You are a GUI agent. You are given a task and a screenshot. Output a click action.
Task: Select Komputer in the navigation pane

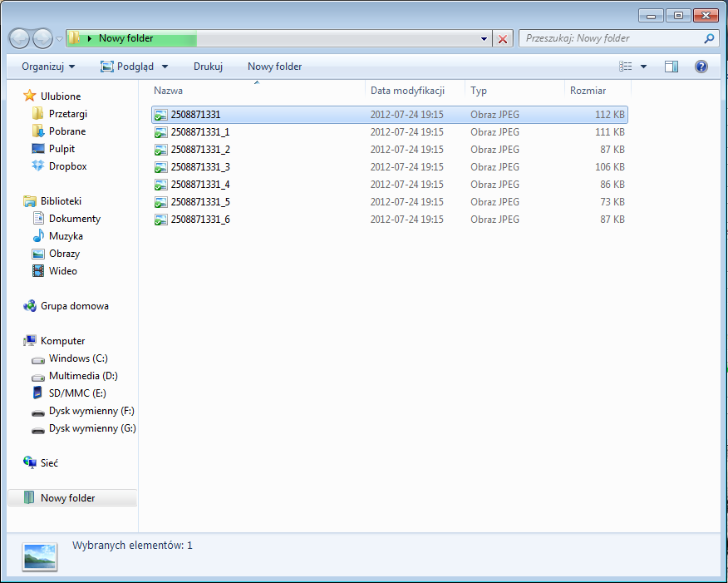(x=62, y=341)
